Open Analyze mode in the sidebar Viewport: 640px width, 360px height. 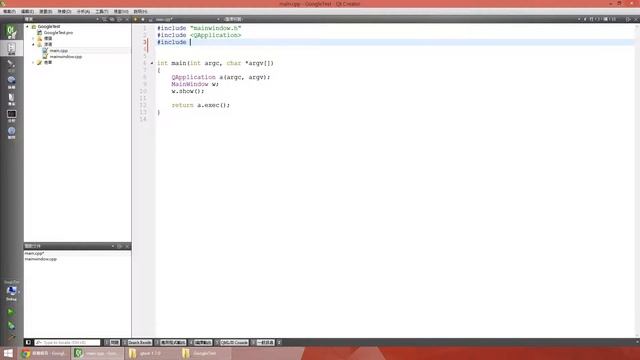point(11,116)
